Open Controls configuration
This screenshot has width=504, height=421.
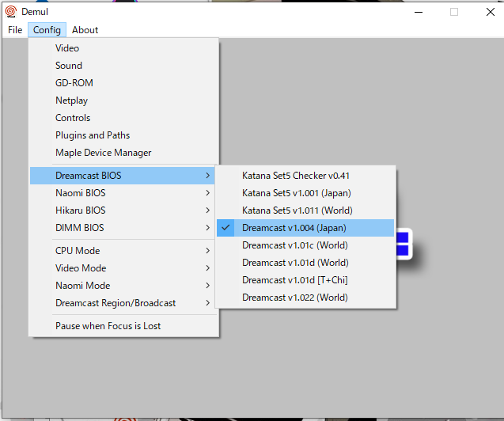122,118
